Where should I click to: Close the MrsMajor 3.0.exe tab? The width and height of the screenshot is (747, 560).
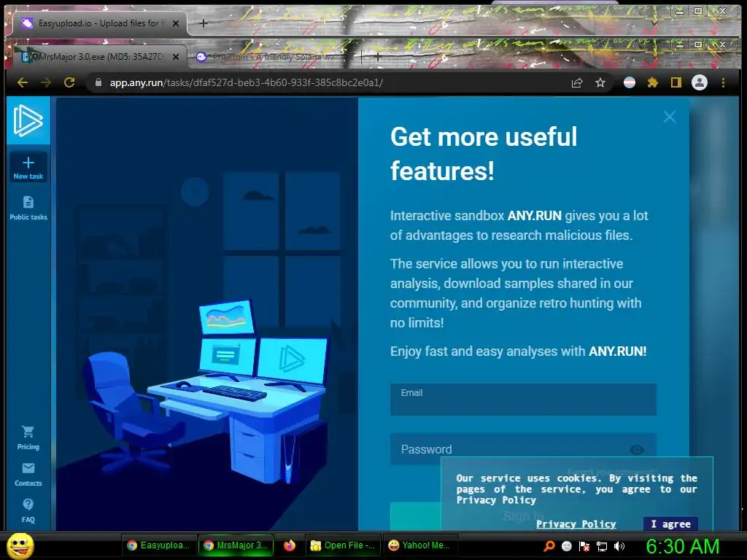176,57
